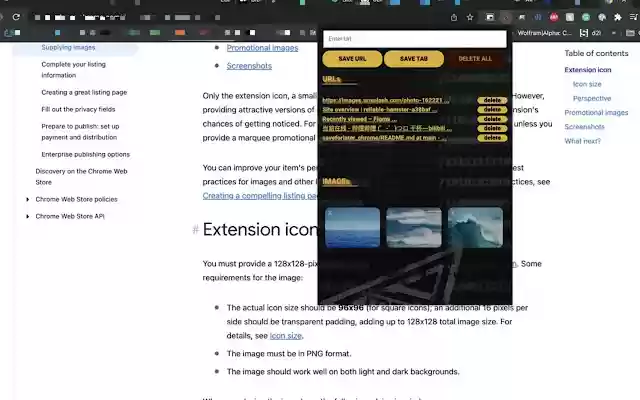Open Prepare to publish sidebar item
The image size is (640, 400).
point(80,132)
